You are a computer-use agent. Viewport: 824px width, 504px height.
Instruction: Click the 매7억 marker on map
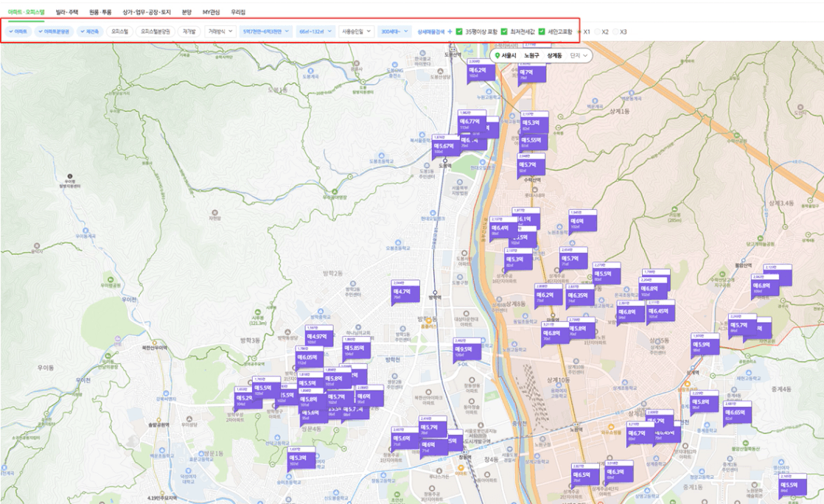tap(526, 72)
